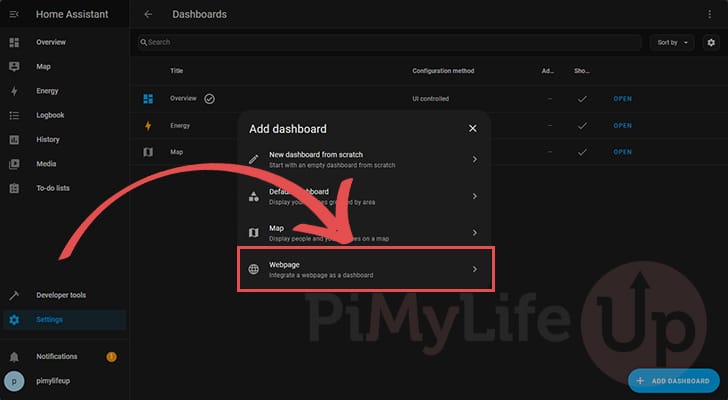
Task: Click the Overview dashboard grid icon in sidebar
Action: click(x=14, y=42)
